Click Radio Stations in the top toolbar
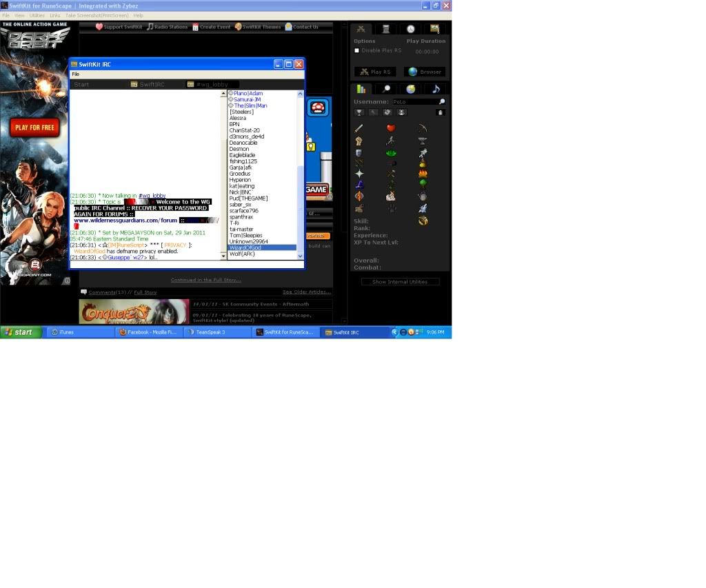 pyautogui.click(x=167, y=27)
